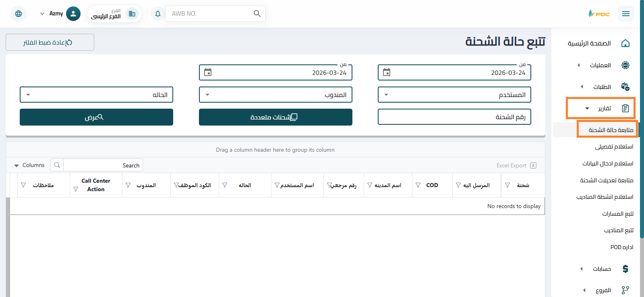This screenshot has height=297, width=644.
Task: Click the Excel Export button
Action: (516, 165)
